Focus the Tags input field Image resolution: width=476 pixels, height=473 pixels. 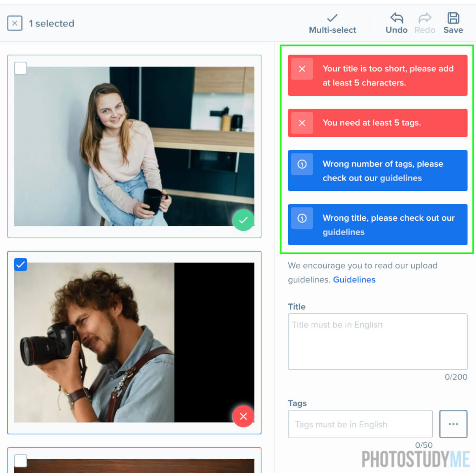[x=360, y=424]
